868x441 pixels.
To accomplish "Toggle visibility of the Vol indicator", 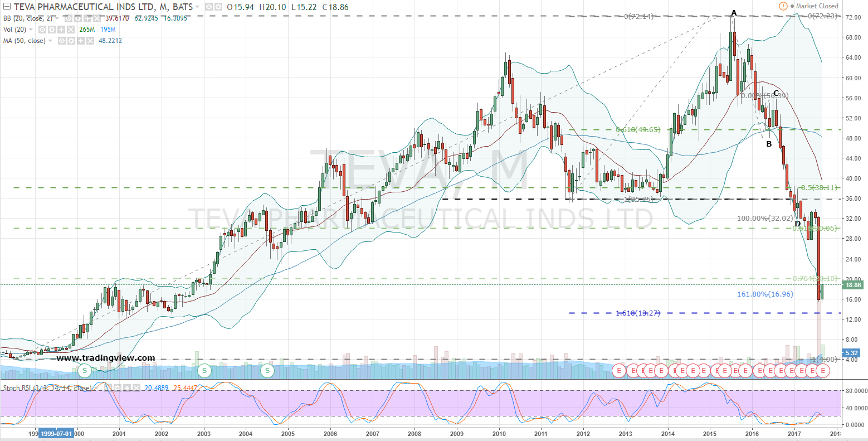I will pyautogui.click(x=42, y=29).
